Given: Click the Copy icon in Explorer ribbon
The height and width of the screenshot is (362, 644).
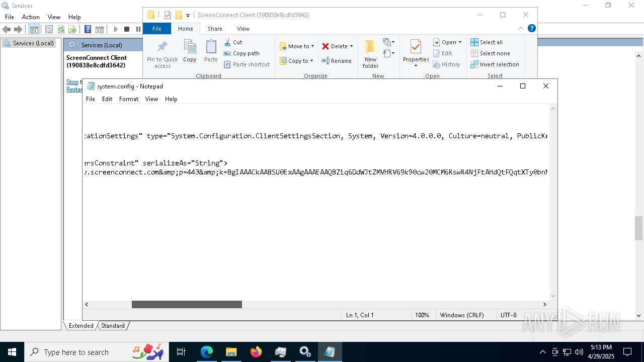Looking at the screenshot, I should (x=190, y=51).
